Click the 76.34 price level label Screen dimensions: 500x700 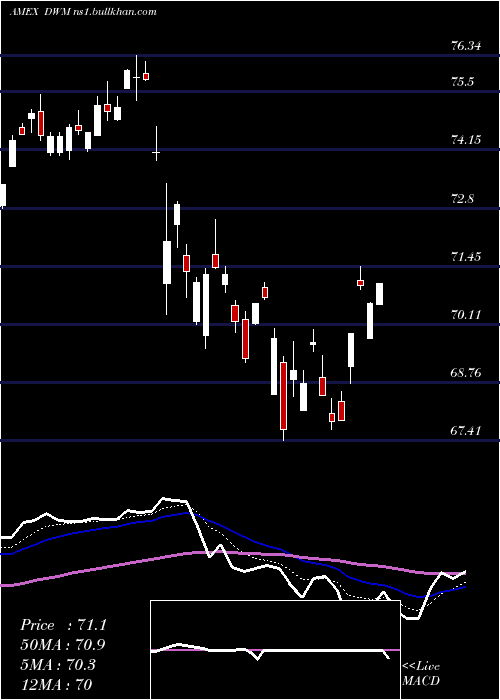click(467, 46)
